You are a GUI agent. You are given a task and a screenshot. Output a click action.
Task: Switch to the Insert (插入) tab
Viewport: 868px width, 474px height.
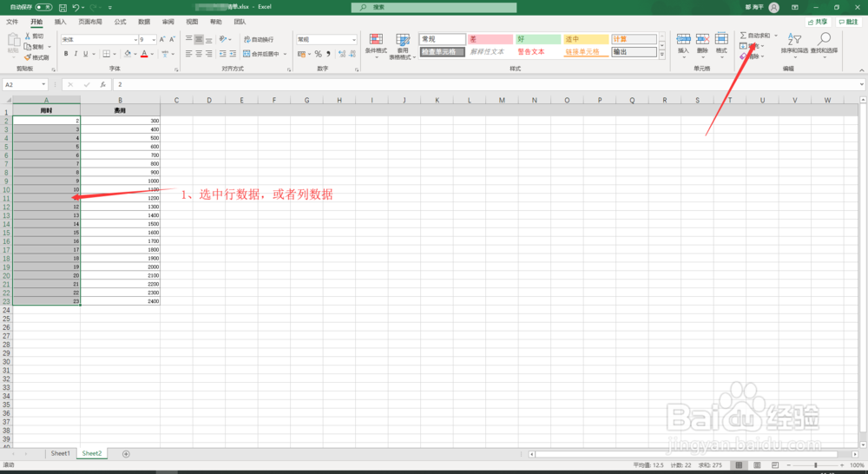click(61, 22)
